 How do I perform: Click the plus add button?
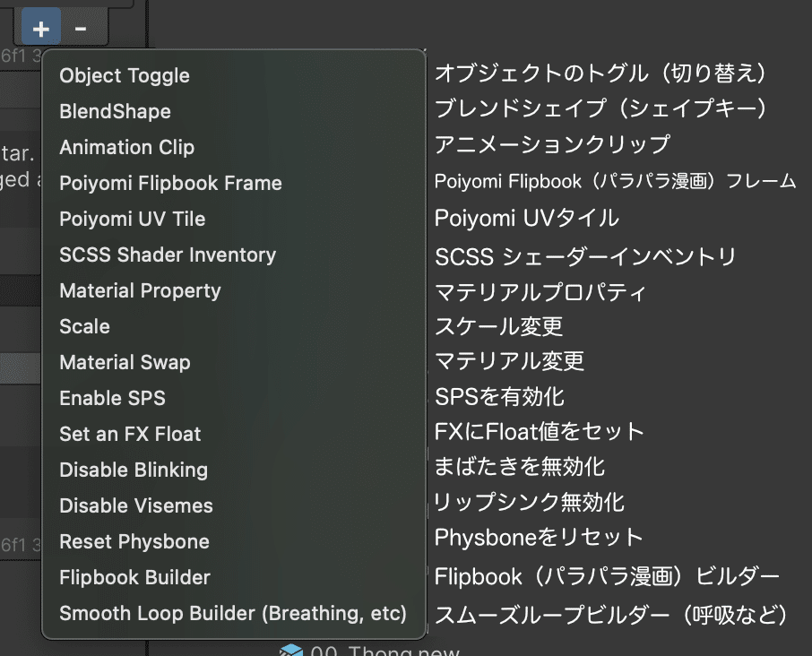(40, 29)
